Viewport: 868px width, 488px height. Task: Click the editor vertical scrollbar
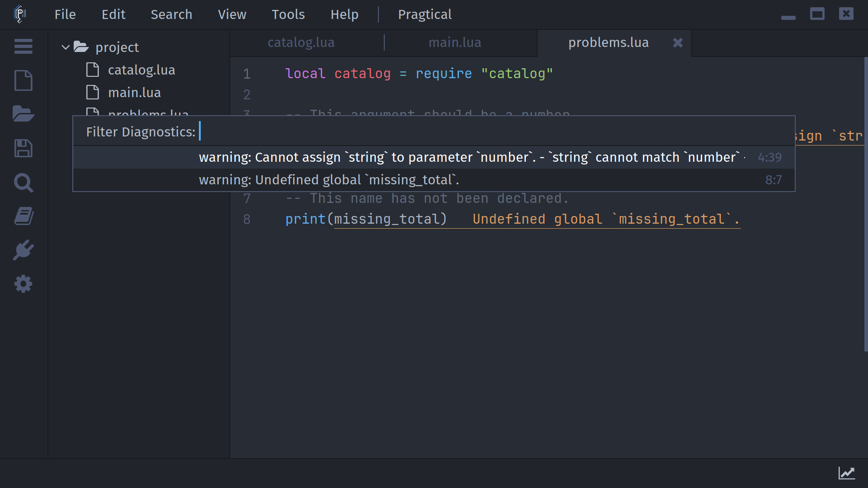click(x=866, y=203)
